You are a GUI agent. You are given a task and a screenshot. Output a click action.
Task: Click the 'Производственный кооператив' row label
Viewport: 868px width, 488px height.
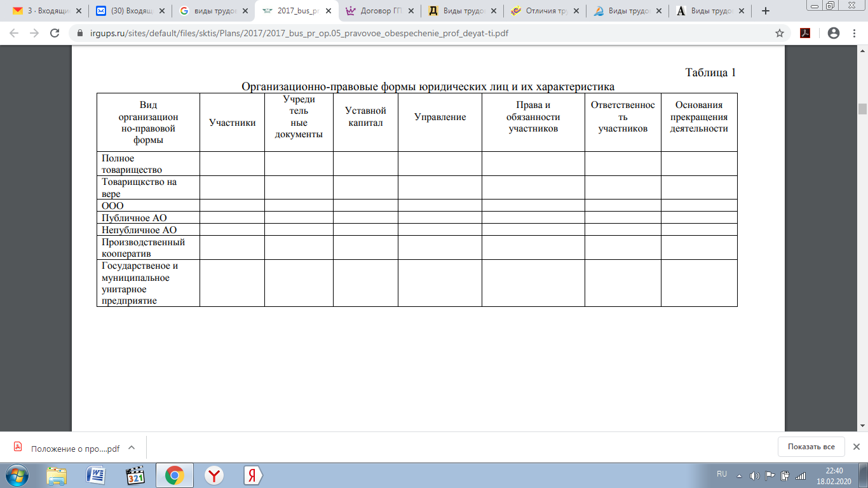coord(143,248)
